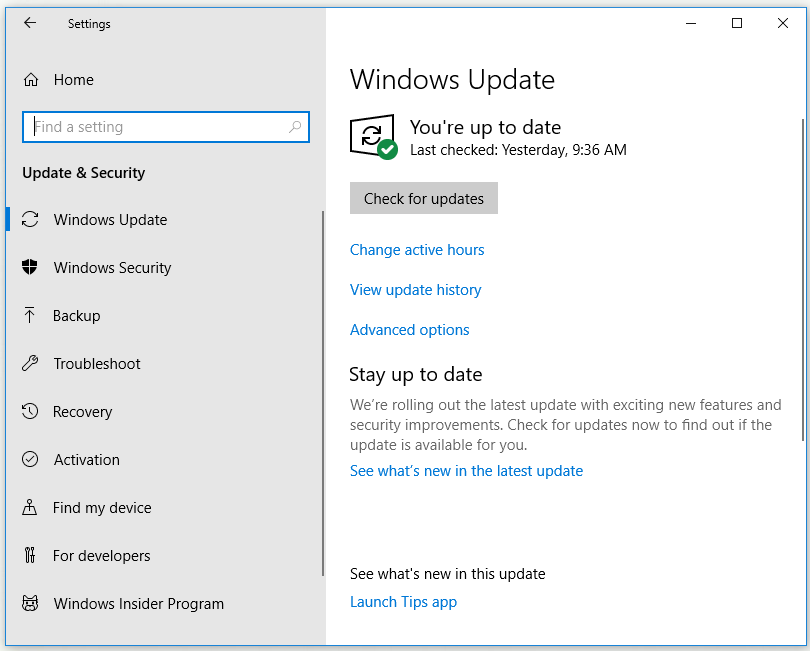Screen dimensions: 810x651
Task: Click the Activation checkmark circle icon
Action: [30, 459]
